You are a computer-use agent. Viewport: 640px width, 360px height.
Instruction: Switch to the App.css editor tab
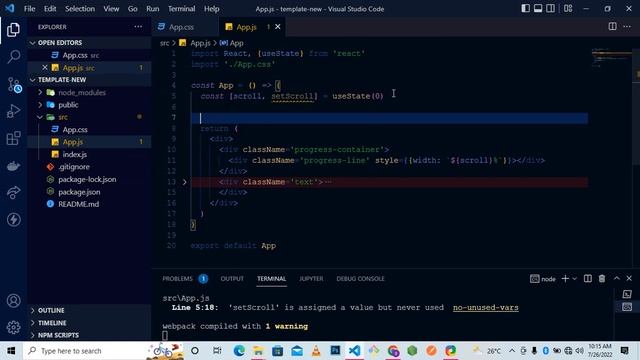pyautogui.click(x=185, y=27)
